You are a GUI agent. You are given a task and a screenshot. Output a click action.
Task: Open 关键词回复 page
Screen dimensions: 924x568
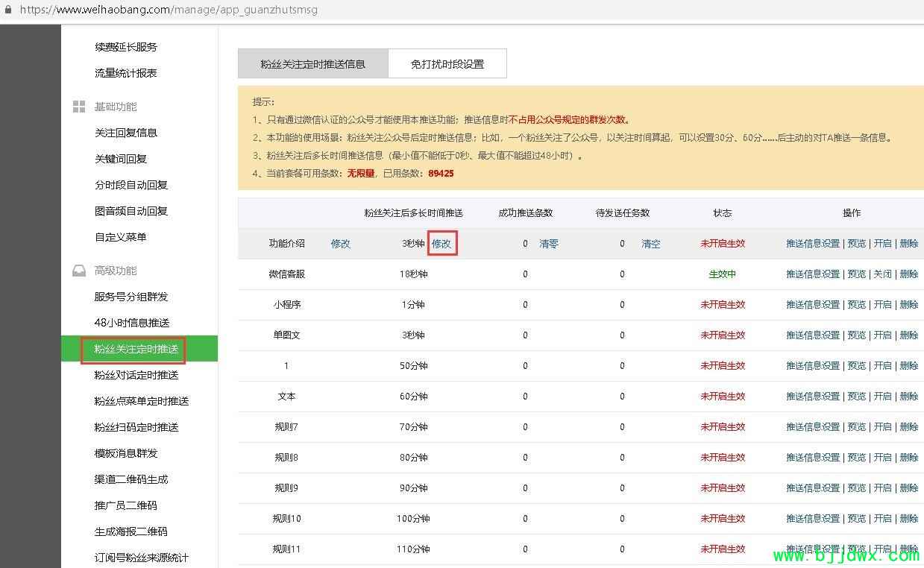[121, 159]
